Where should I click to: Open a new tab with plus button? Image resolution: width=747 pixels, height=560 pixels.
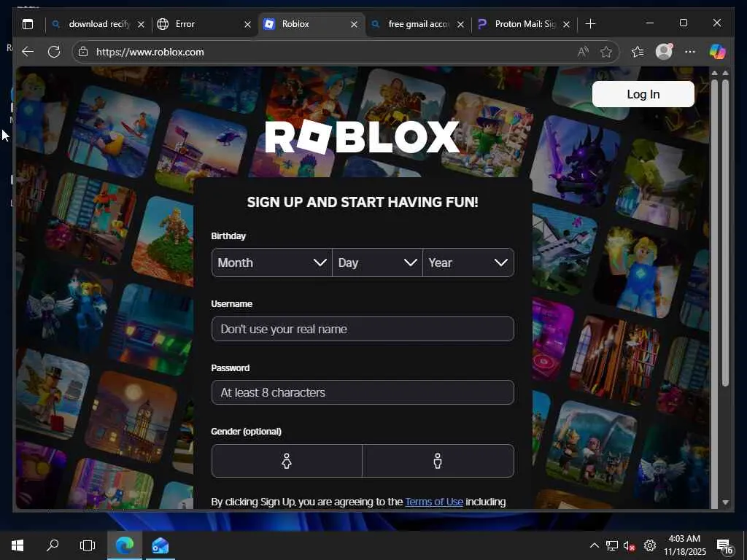tap(590, 24)
